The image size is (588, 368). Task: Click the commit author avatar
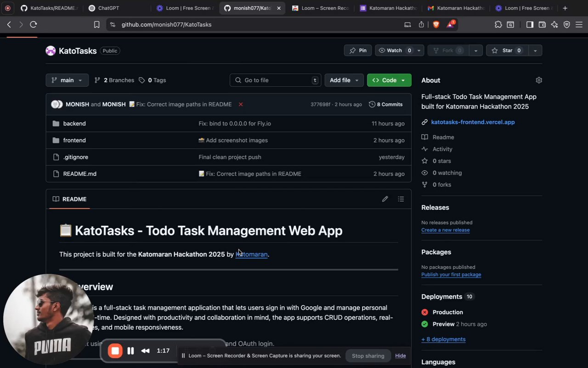coord(57,104)
